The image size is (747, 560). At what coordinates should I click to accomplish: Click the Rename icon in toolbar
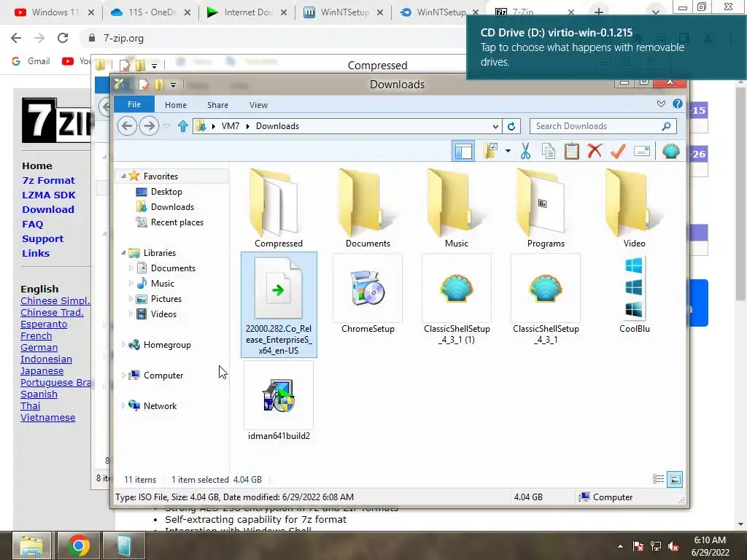[x=642, y=152]
